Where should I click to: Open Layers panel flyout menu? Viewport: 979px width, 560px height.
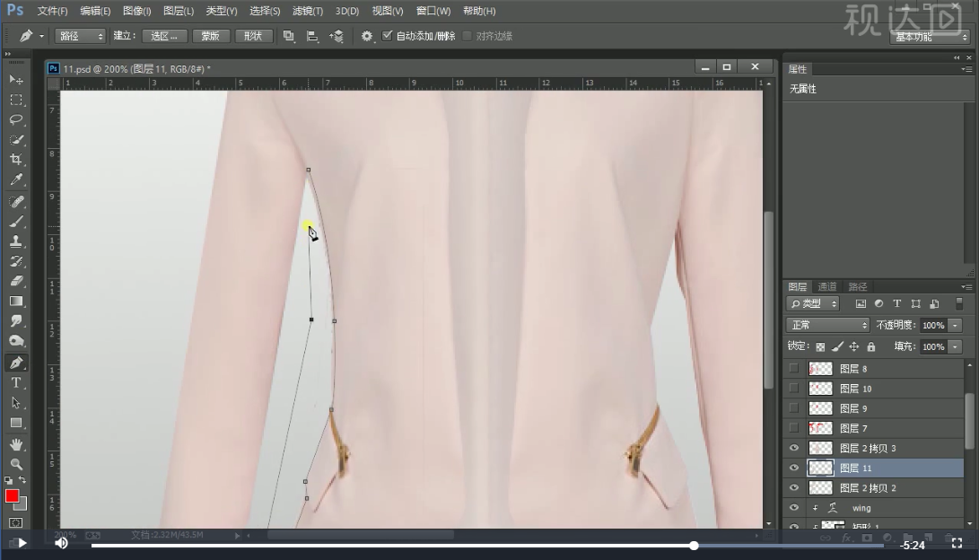pos(966,286)
